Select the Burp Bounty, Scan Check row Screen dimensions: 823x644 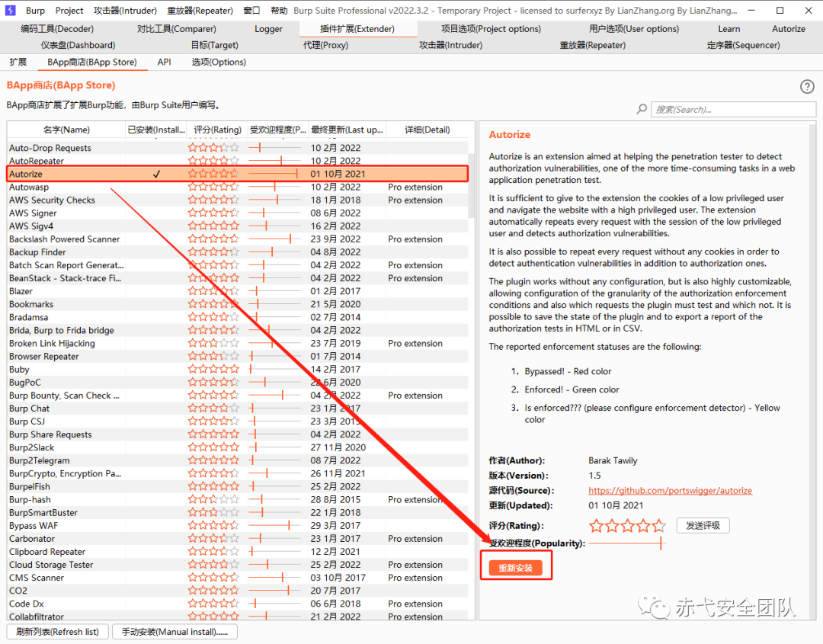point(237,396)
